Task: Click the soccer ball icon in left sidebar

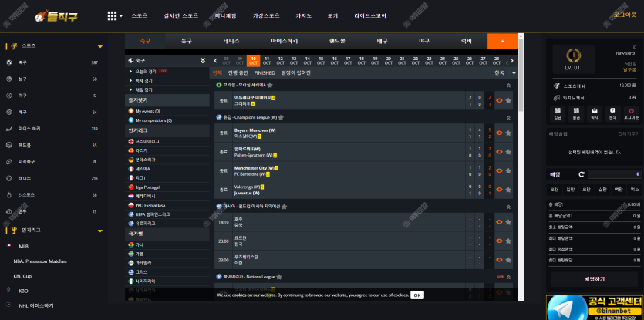Action: click(8, 62)
